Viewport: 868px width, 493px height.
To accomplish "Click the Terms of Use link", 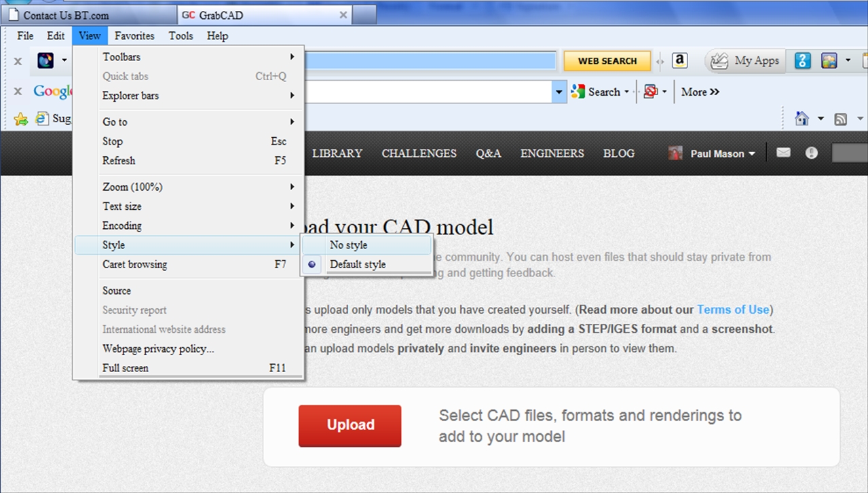I will pos(733,310).
